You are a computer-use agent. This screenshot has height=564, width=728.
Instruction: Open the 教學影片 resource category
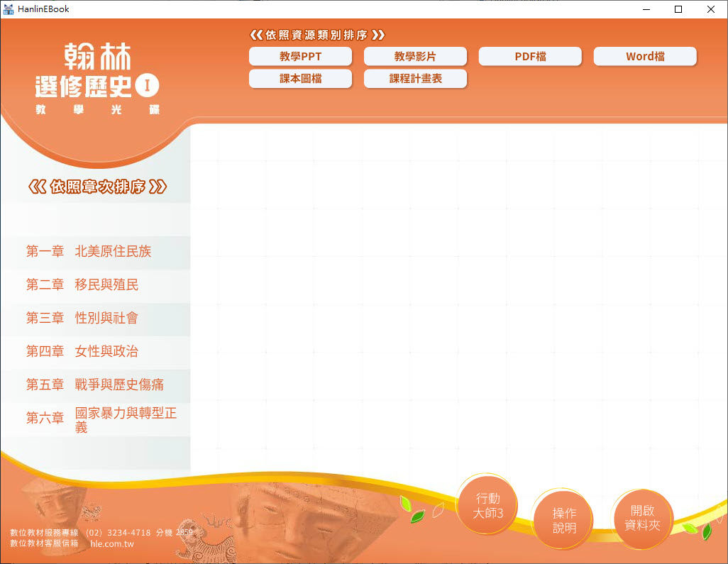(x=415, y=57)
